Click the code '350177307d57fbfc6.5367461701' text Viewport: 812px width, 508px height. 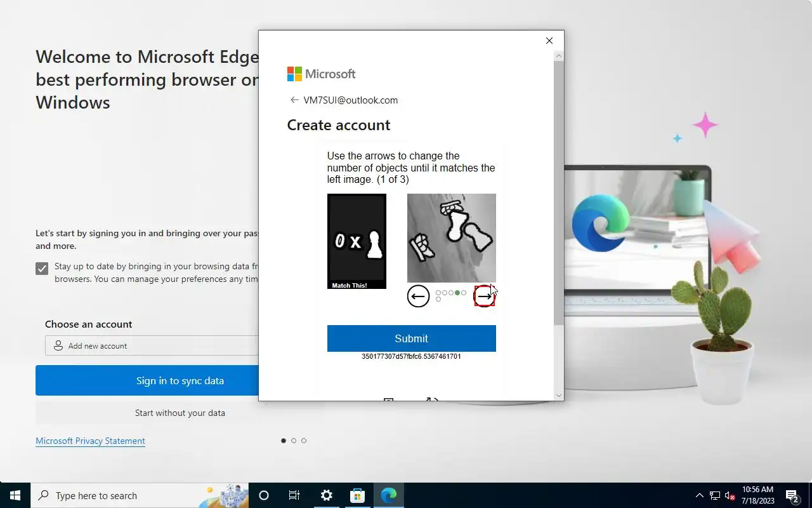click(411, 356)
